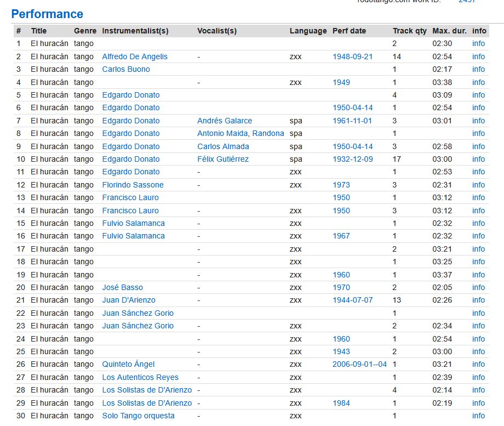
Task: Open info for row 4
Action: [x=478, y=82]
